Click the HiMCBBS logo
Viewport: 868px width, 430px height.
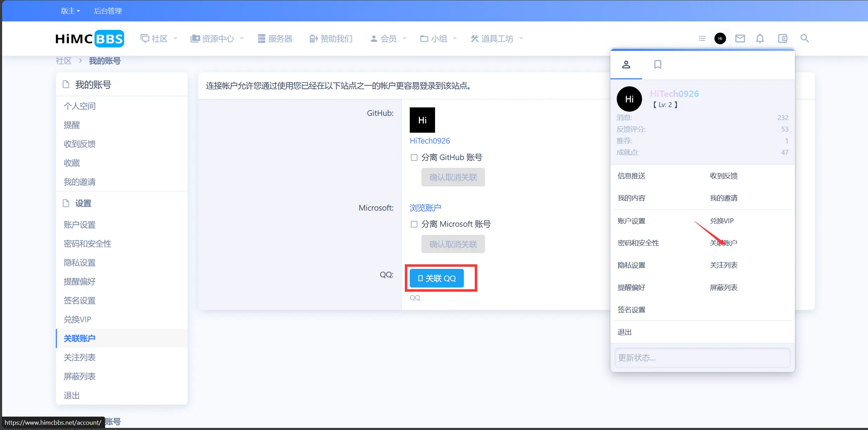click(x=89, y=38)
